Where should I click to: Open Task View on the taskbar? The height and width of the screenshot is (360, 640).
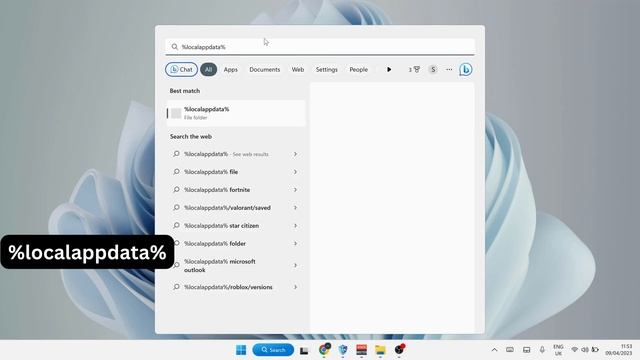point(304,350)
